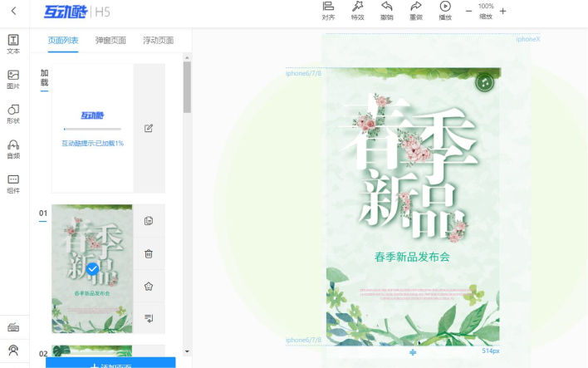This screenshot has width=588, height=368.
Task: Open the Components (组件) panel
Action: [13, 183]
